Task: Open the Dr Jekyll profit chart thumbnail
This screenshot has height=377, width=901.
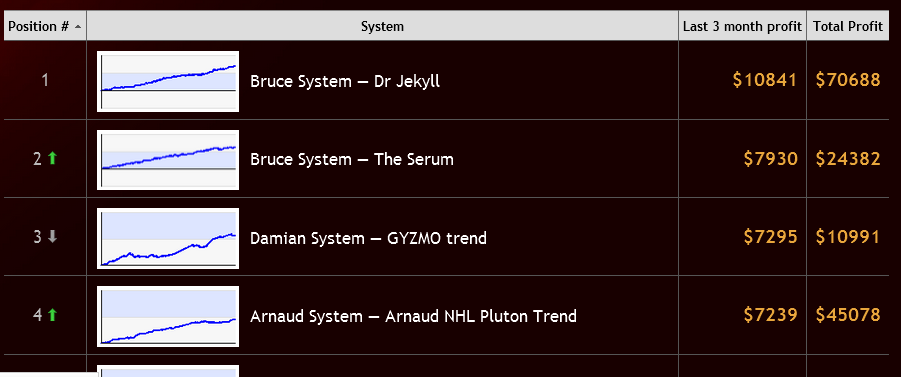Action: (x=168, y=81)
